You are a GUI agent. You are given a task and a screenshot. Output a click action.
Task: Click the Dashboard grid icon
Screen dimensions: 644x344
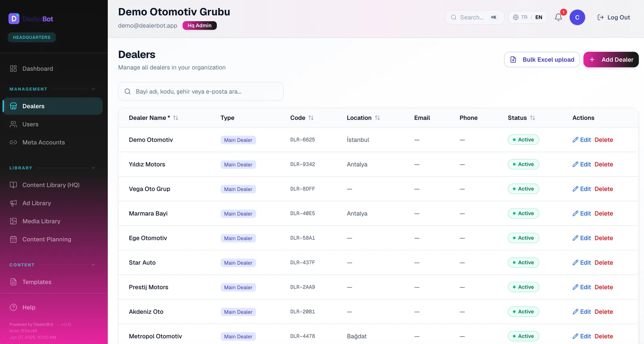[x=13, y=69]
